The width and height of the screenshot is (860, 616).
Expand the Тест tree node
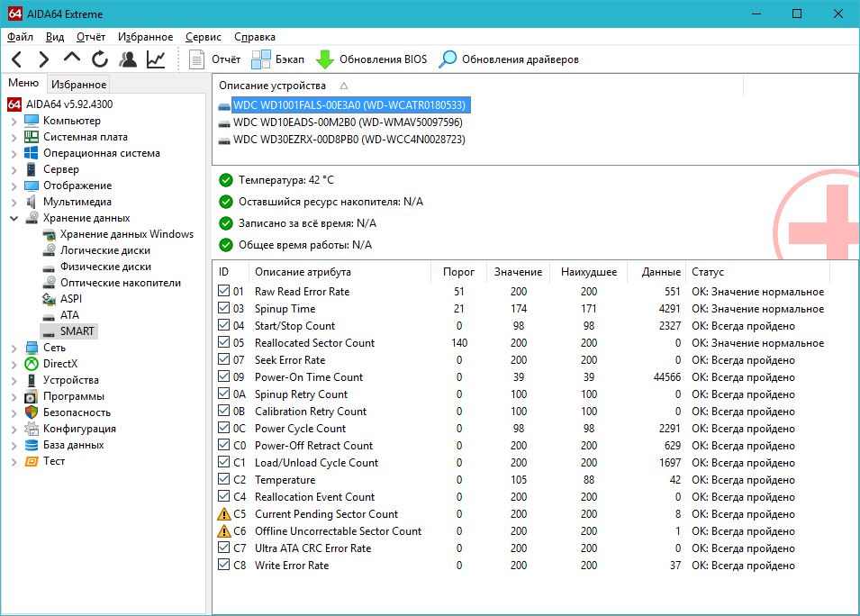click(14, 462)
